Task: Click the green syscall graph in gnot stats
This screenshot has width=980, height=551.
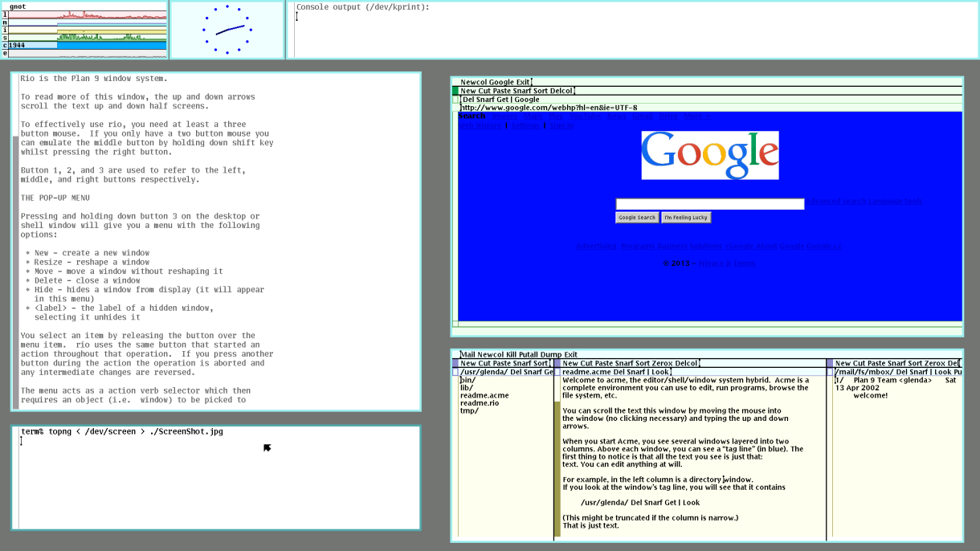Action: coord(88,37)
